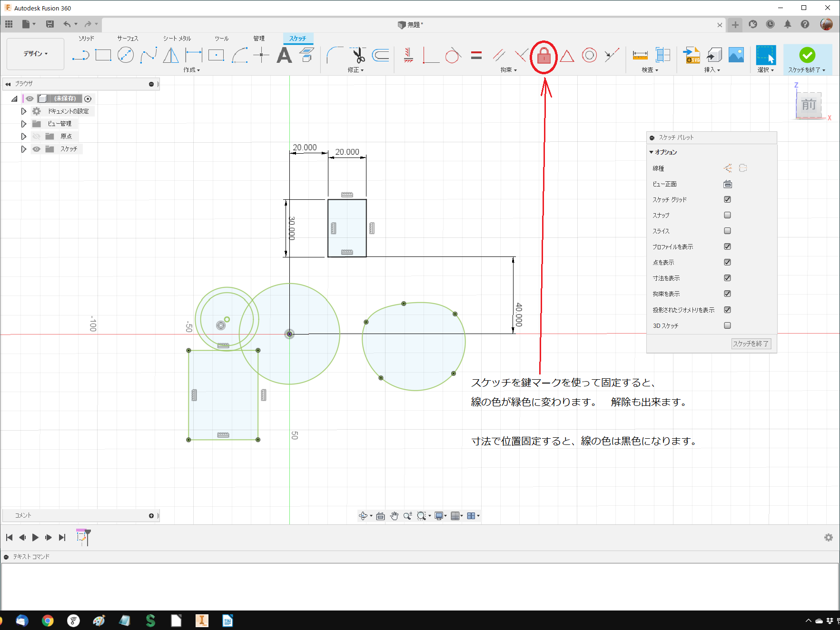840x630 pixels.
Task: Click the sketch text tool
Action: tap(284, 55)
